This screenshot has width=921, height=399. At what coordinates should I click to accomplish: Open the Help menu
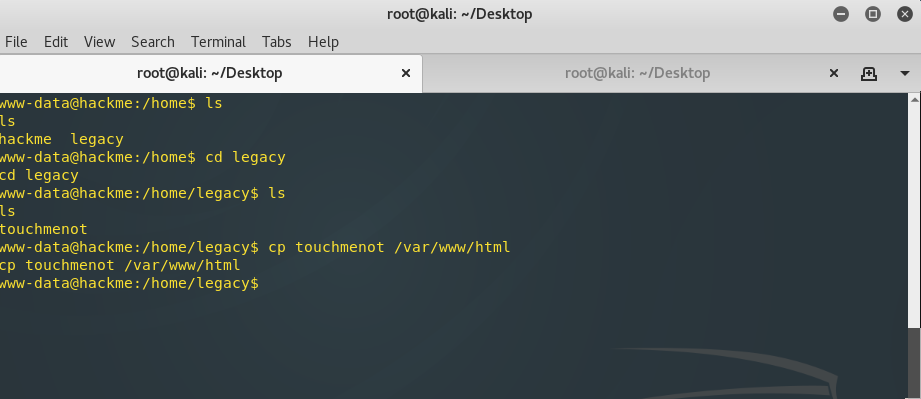click(323, 42)
